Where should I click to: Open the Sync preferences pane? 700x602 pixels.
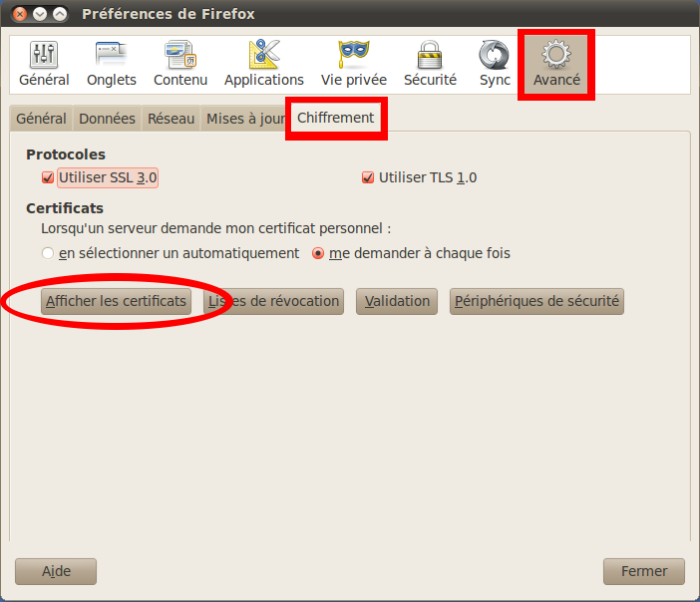(495, 64)
